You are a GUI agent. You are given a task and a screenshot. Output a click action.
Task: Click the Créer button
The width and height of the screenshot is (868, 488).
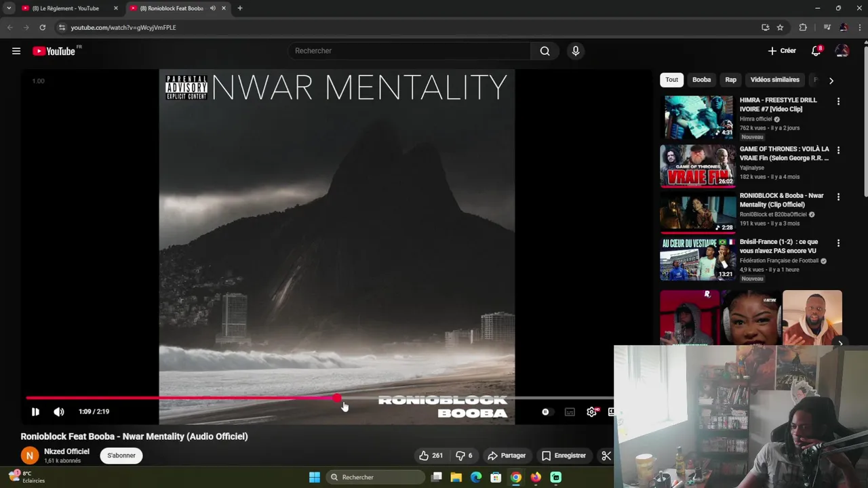(x=782, y=51)
